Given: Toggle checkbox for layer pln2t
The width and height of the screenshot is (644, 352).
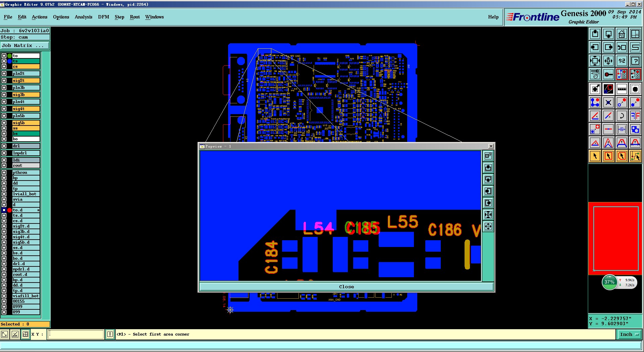Looking at the screenshot, I should click(x=4, y=73).
